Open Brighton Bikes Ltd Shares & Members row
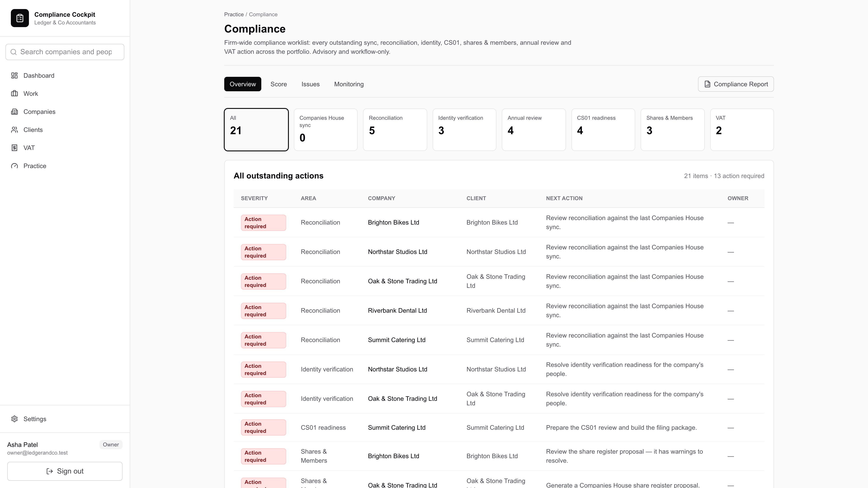This screenshot has height=488, width=868. (394, 456)
